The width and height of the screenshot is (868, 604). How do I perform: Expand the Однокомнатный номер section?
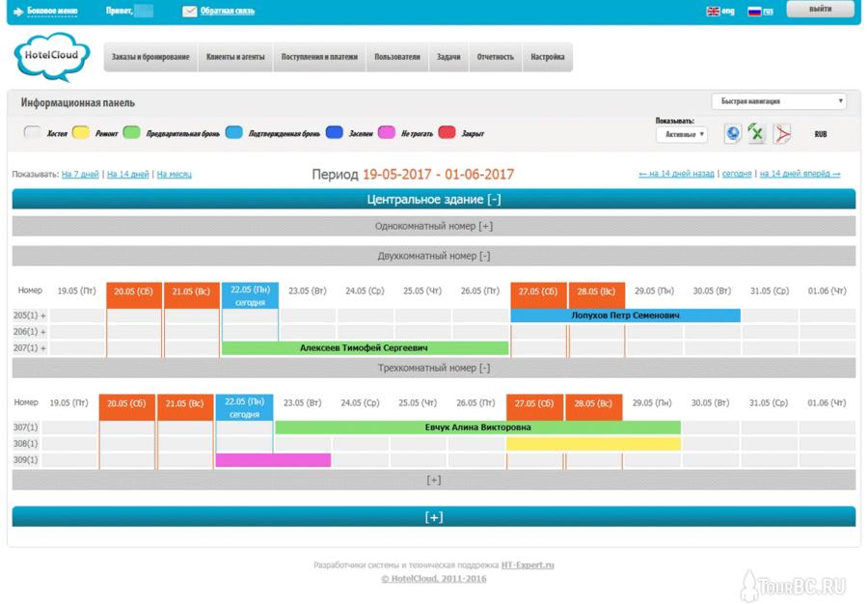pyautogui.click(x=433, y=226)
